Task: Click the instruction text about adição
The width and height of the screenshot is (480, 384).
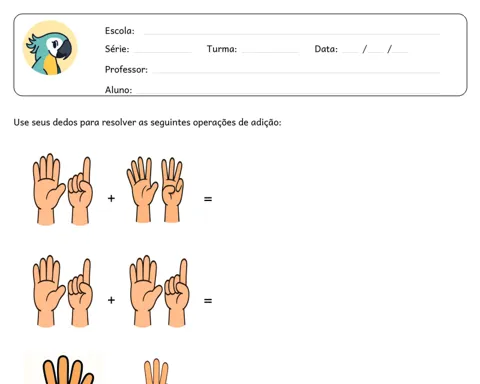Action: click(147, 122)
